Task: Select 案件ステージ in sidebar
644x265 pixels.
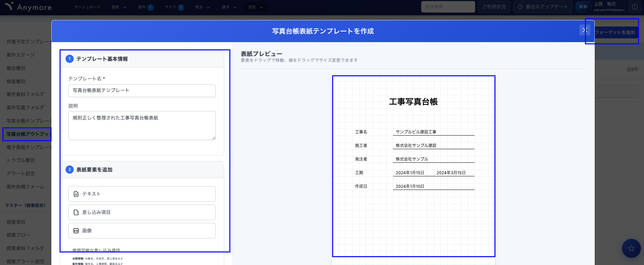Action: click(21, 55)
